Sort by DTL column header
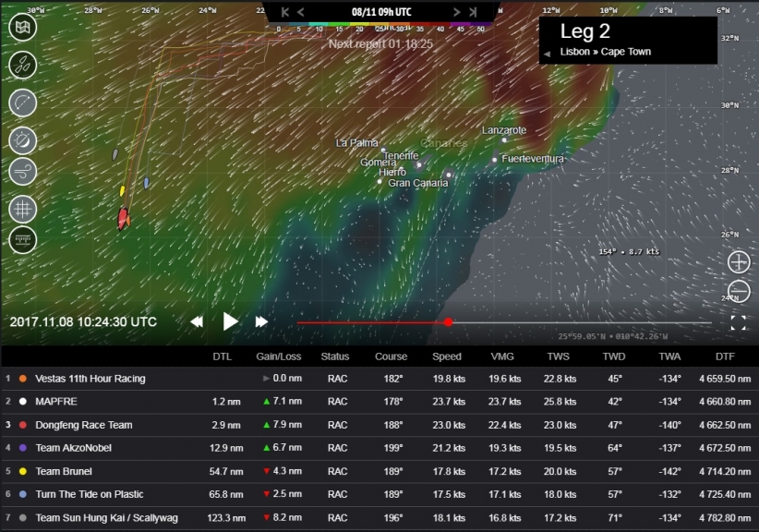Viewport: 759px width, 532px height. click(x=223, y=357)
